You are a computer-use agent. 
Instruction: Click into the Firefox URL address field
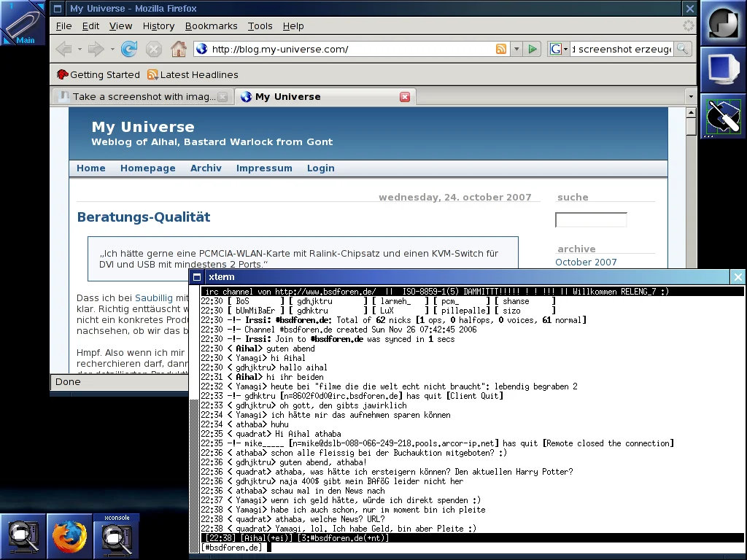coord(350,49)
